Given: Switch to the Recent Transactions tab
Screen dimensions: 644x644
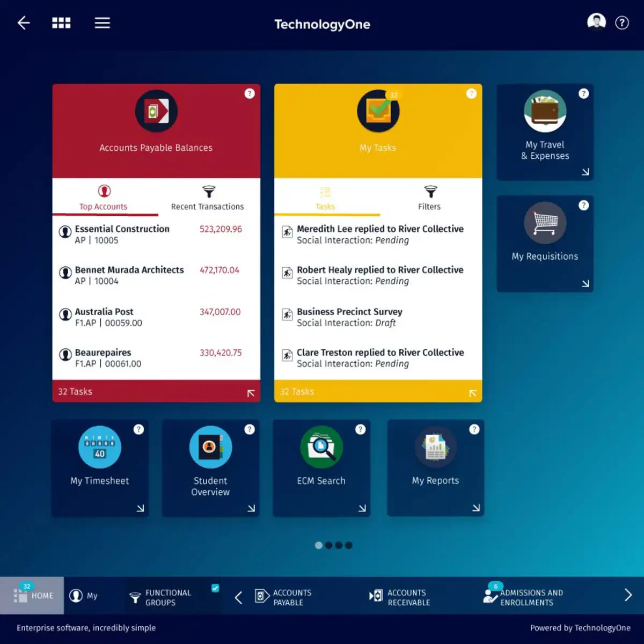Looking at the screenshot, I should 207,198.
